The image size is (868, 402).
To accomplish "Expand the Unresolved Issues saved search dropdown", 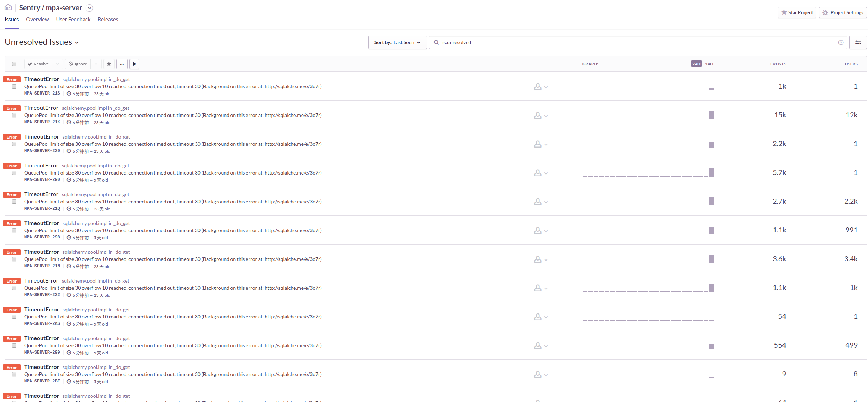I will coord(42,42).
